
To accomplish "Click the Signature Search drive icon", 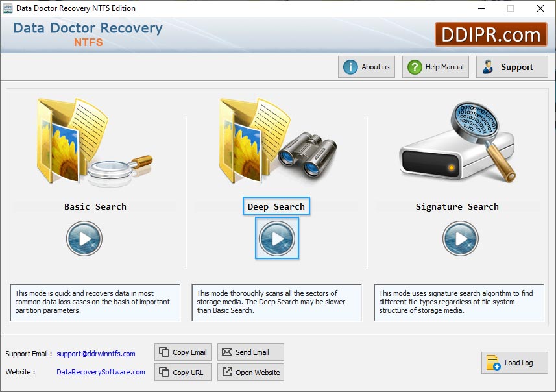I will click(x=457, y=142).
